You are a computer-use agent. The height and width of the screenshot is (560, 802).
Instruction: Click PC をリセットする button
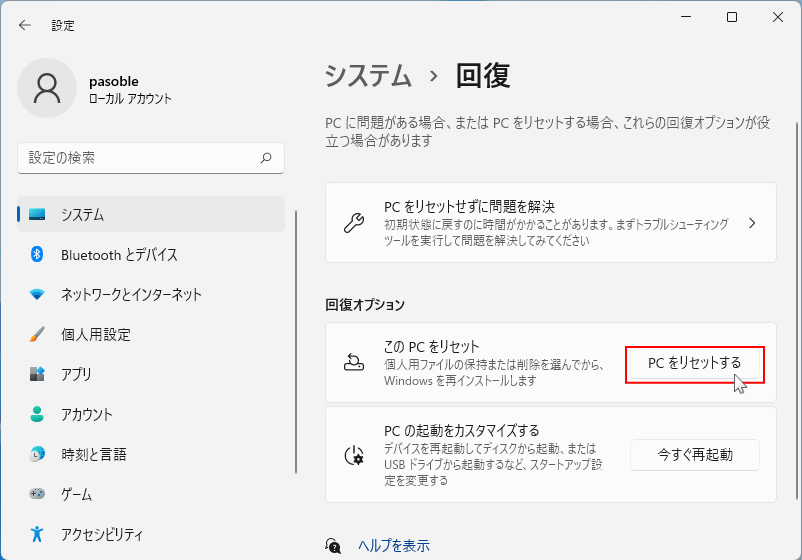(x=695, y=363)
